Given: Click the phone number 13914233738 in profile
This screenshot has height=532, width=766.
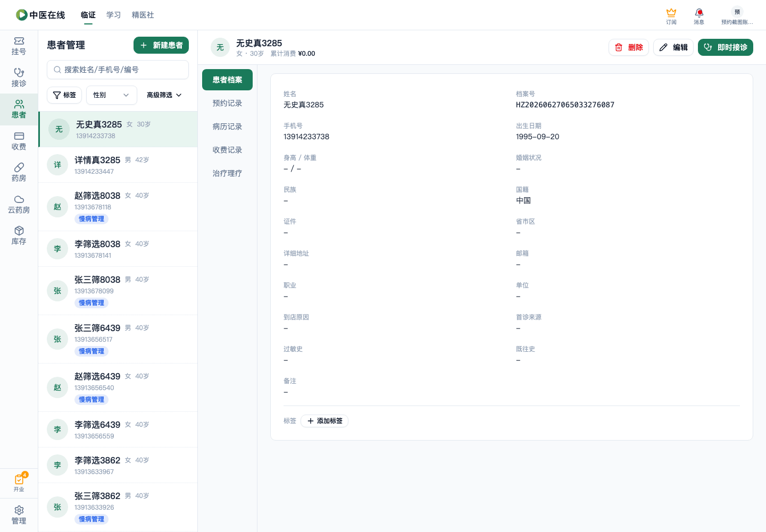Looking at the screenshot, I should click(306, 137).
